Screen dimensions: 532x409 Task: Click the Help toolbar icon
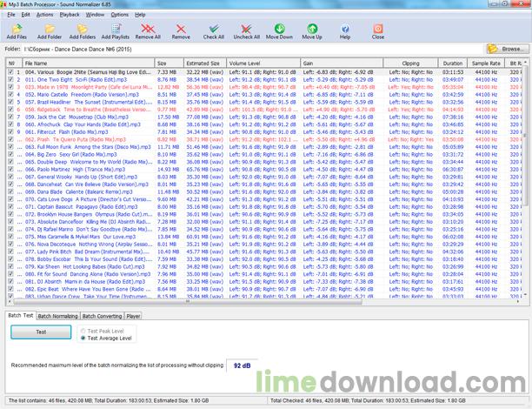point(345,31)
